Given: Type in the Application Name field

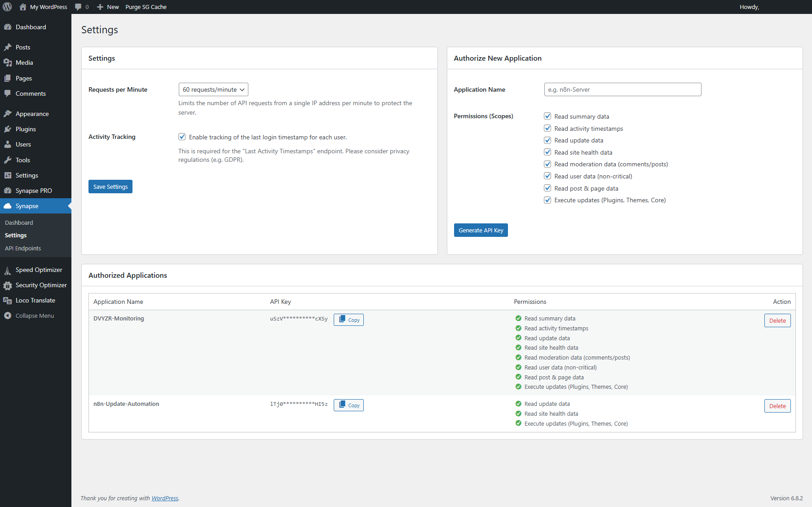Looking at the screenshot, I should (622, 89).
